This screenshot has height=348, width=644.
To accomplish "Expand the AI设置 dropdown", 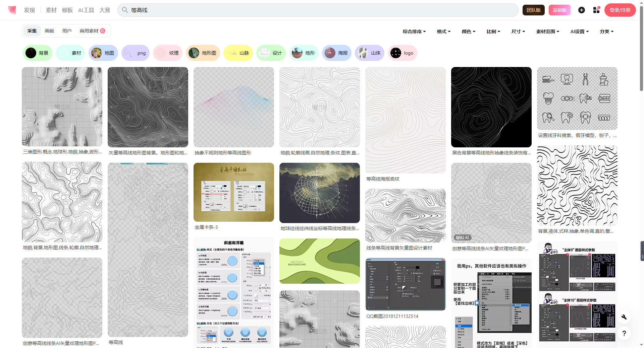I will pos(580,31).
